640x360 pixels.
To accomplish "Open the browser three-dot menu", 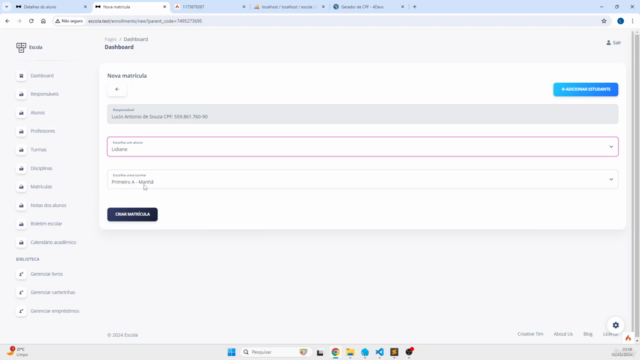I will pyautogui.click(x=632, y=21).
